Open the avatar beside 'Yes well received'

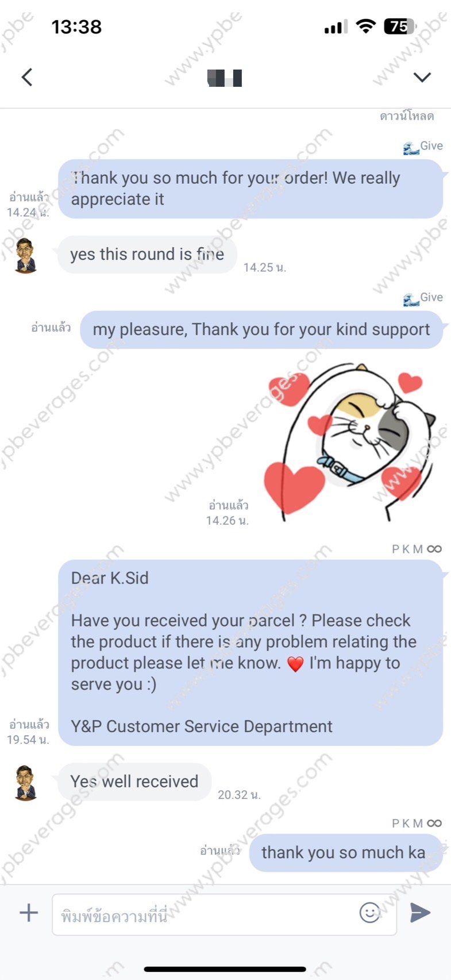[25, 782]
